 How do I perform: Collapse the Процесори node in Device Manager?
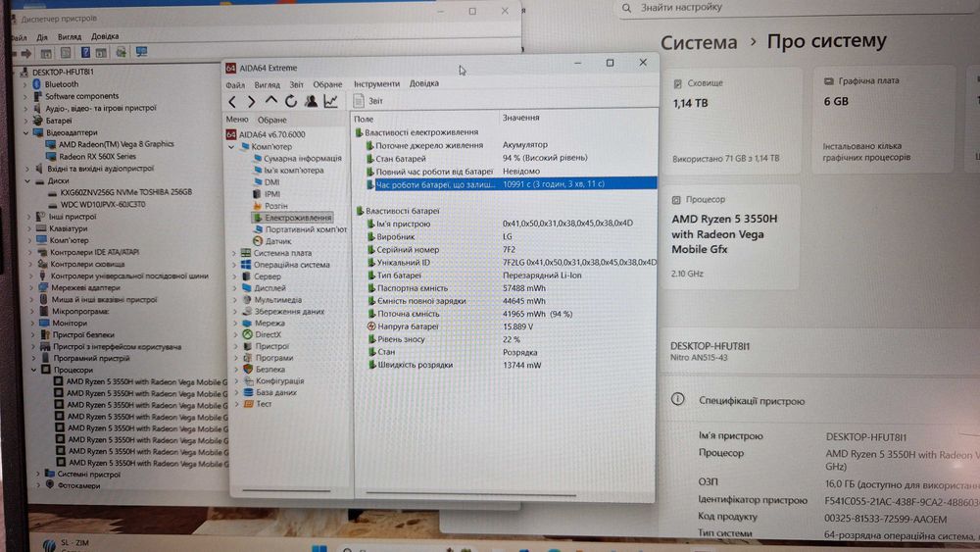pyautogui.click(x=33, y=370)
